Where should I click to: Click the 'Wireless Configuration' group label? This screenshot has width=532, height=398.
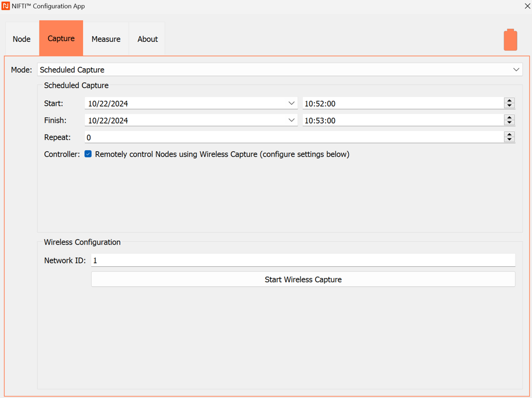click(x=82, y=242)
